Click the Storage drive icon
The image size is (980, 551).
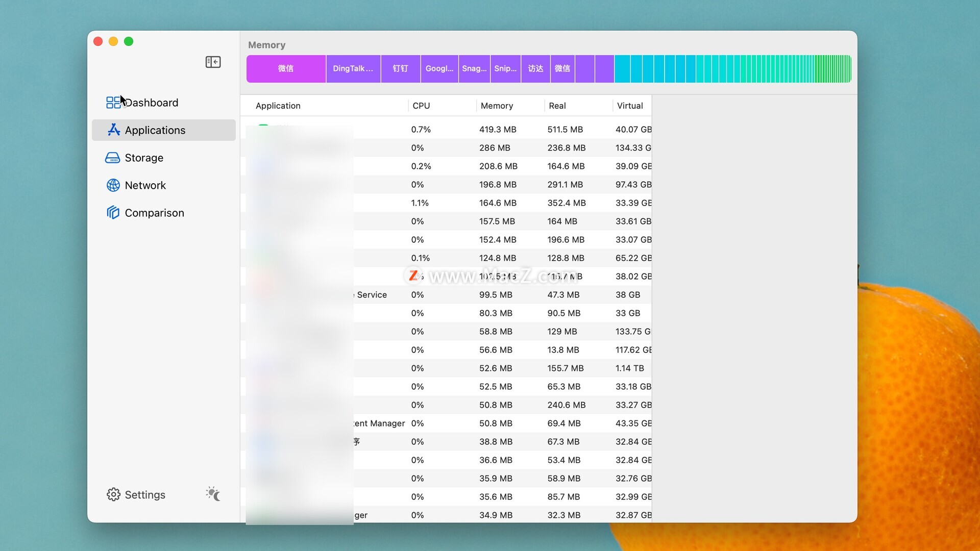112,158
